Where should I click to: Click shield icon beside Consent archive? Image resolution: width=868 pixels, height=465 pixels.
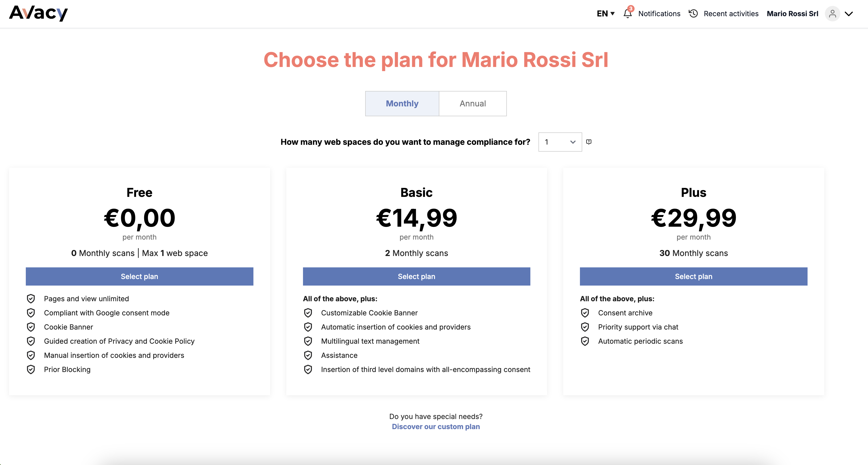[585, 313]
